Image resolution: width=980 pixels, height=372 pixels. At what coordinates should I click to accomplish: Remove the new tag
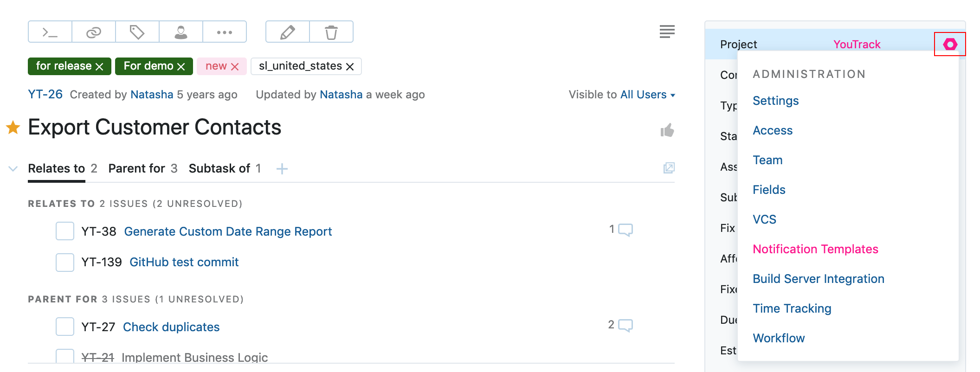(x=235, y=67)
